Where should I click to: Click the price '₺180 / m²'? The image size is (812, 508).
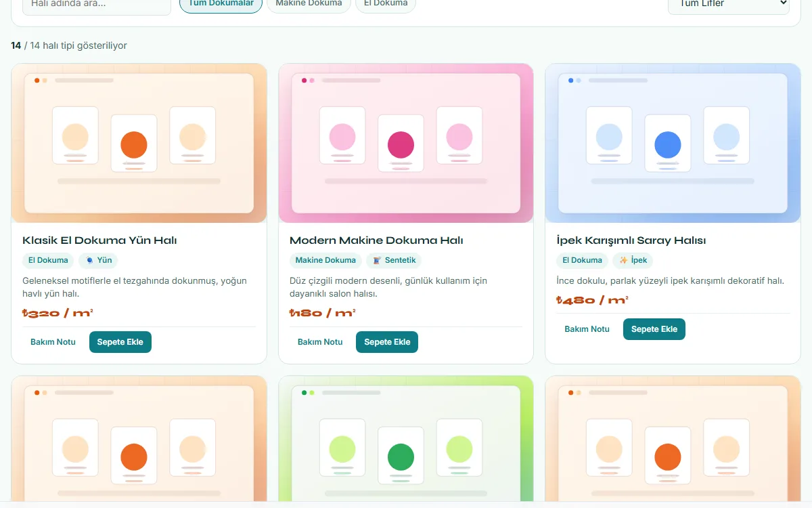pos(323,313)
